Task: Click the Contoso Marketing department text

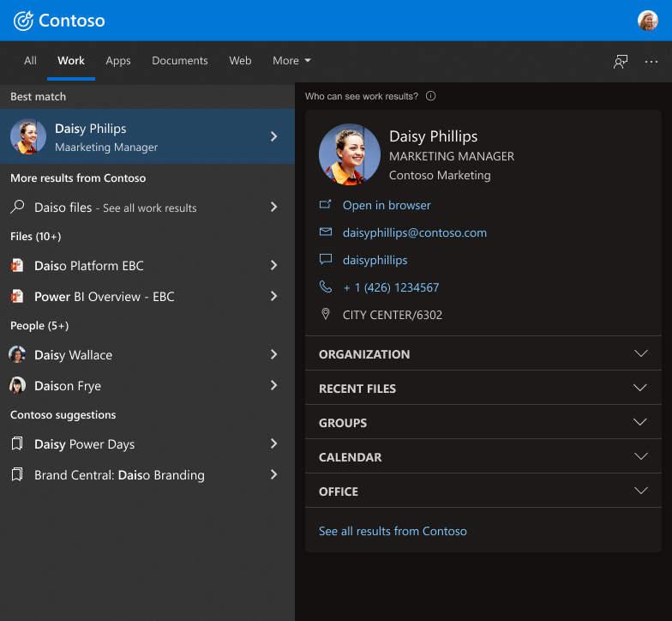Action: 440,175
